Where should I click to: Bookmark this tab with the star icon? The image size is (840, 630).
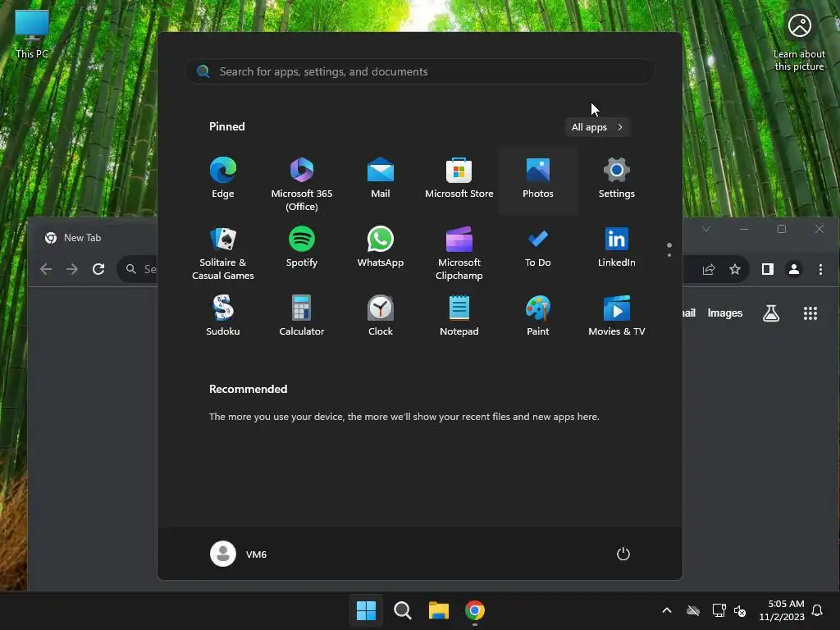click(x=735, y=269)
